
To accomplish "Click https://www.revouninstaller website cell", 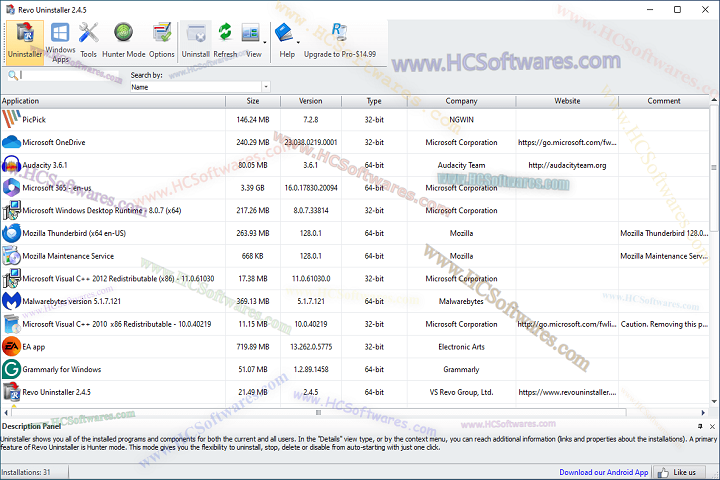I will pyautogui.click(x=567, y=392).
